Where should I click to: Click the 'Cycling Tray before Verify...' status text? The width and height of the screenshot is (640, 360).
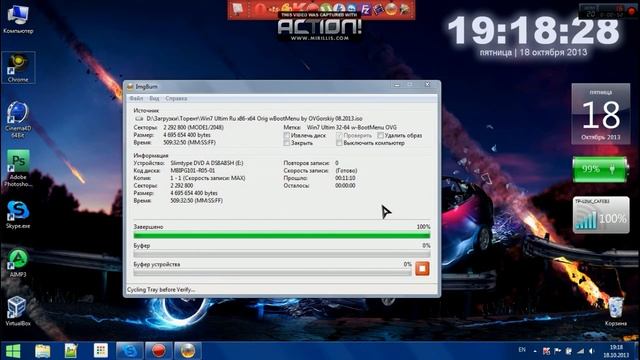(161, 289)
